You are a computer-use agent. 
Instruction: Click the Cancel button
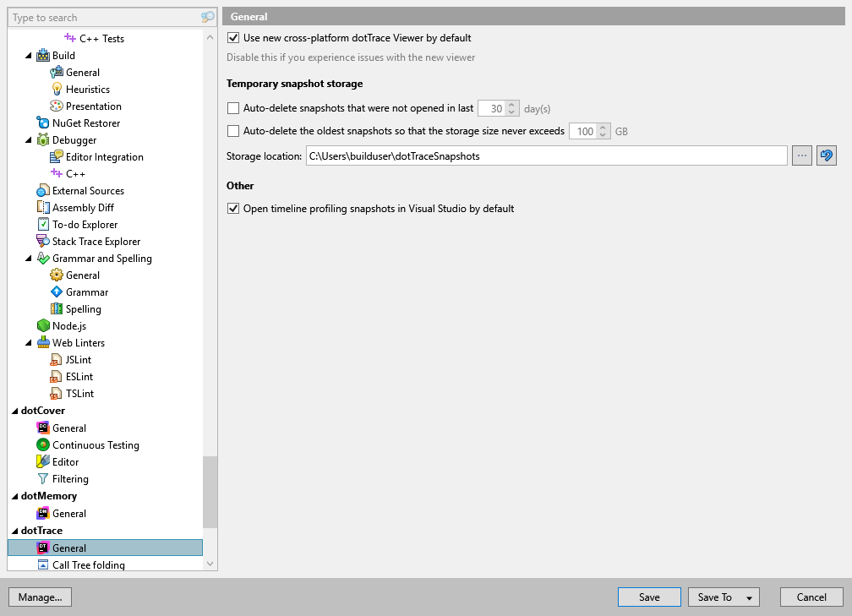pyautogui.click(x=811, y=597)
